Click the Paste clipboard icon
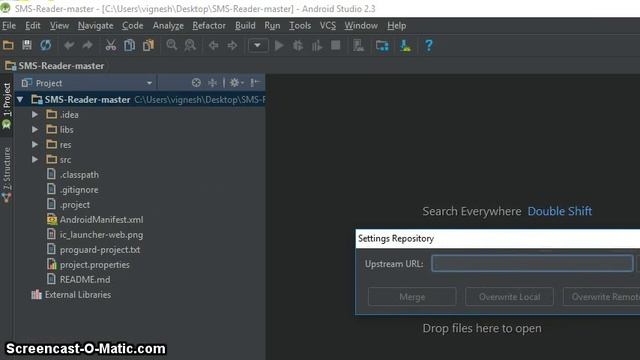 (x=149, y=45)
